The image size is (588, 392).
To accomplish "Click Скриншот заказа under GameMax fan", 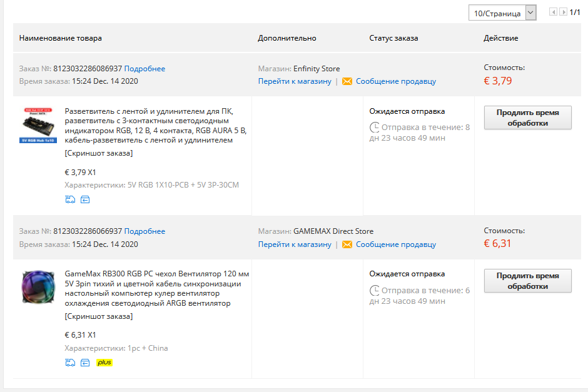I will click(99, 316).
